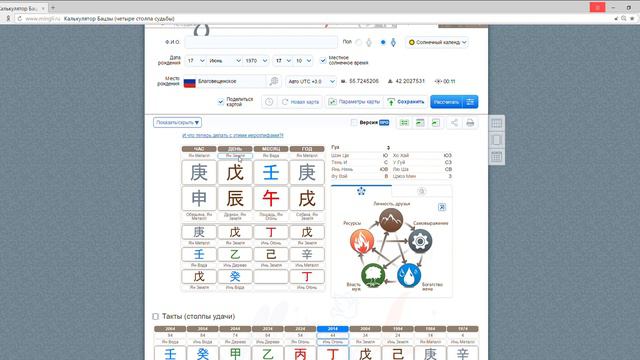
Task: Open the birth minute dropdown showing 10
Action: (303, 61)
